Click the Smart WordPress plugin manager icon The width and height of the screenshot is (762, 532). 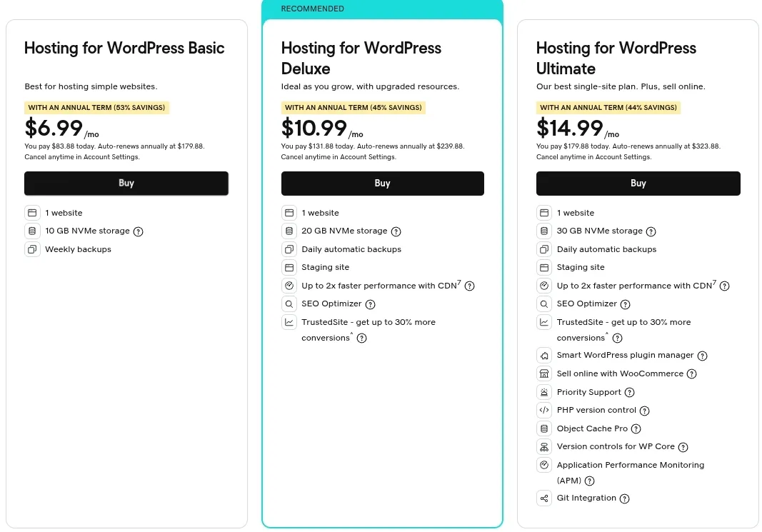coord(543,355)
